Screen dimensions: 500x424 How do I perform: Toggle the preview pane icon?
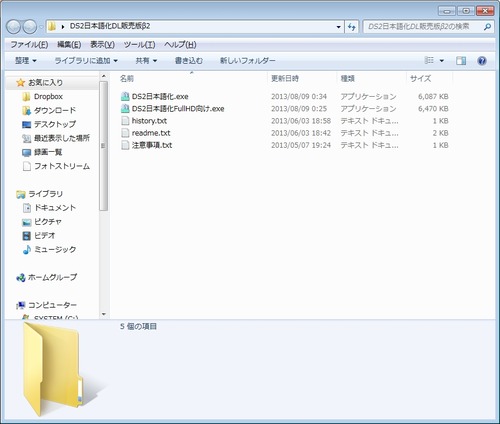[461, 61]
